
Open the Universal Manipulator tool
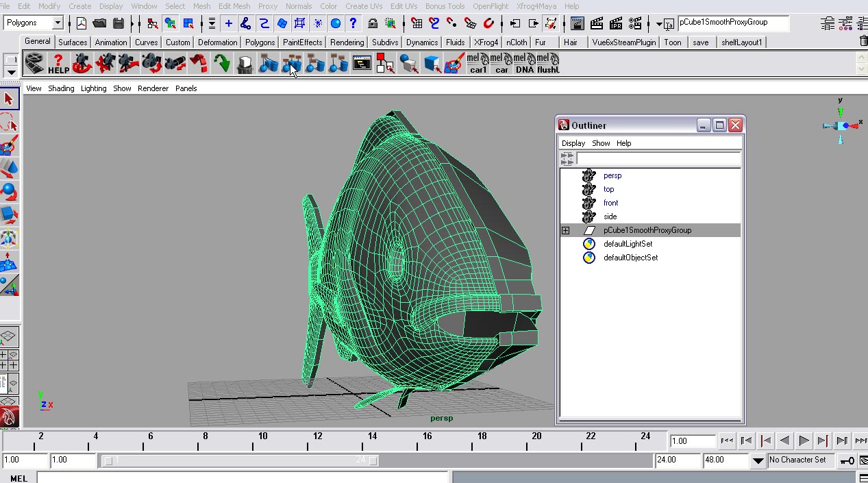tap(9, 238)
